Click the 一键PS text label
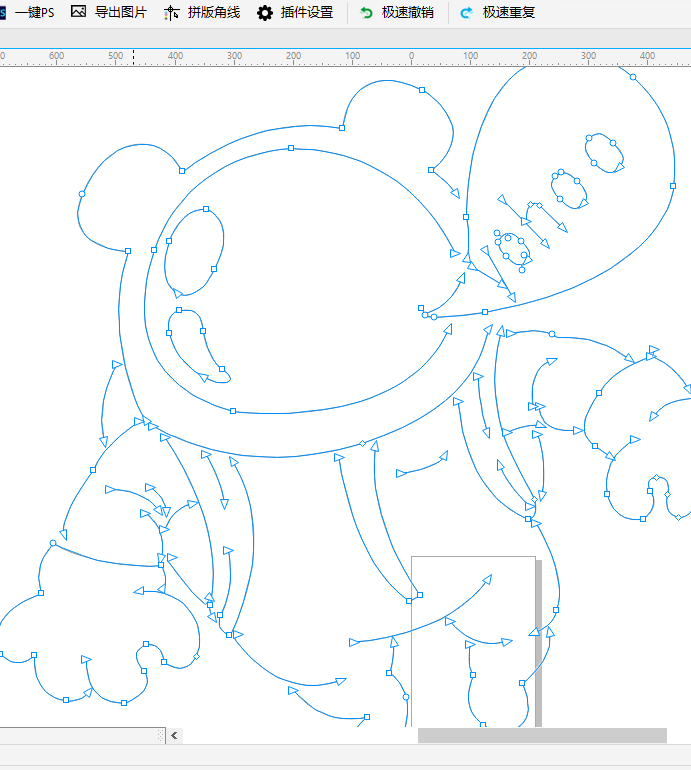 tap(34, 12)
